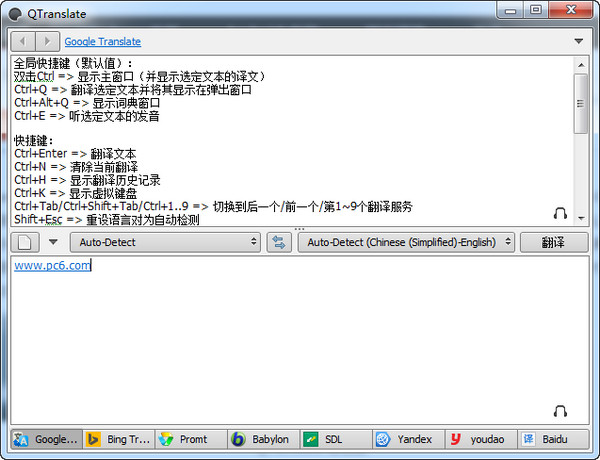Image resolution: width=600 pixels, height=460 pixels.
Task: Click the line 'Ctrl+E => 听选定文本的发音'
Action: 86,116
